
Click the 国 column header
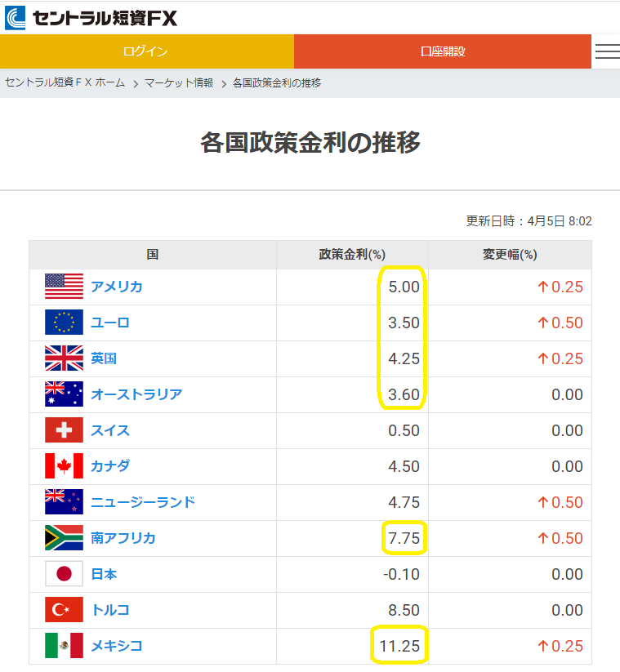(153, 255)
